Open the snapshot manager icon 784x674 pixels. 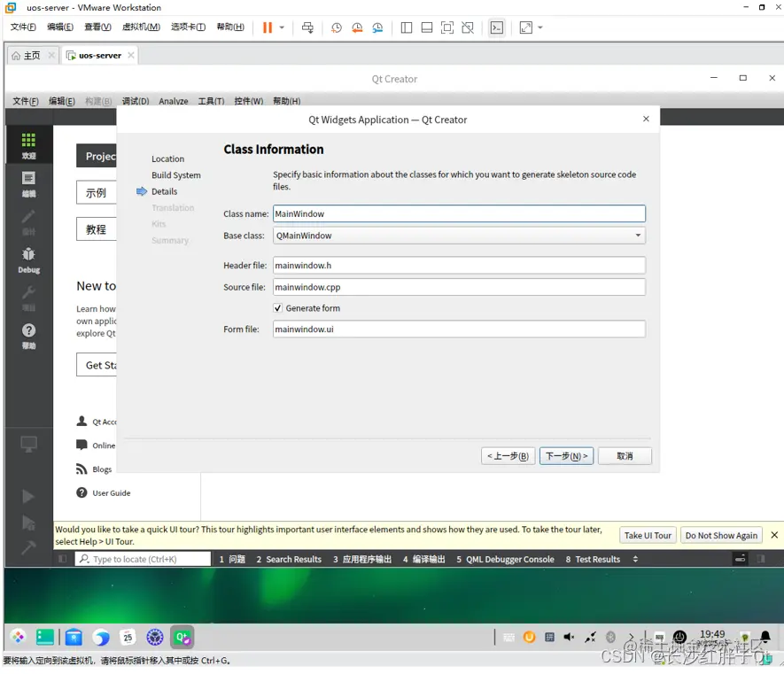377,27
